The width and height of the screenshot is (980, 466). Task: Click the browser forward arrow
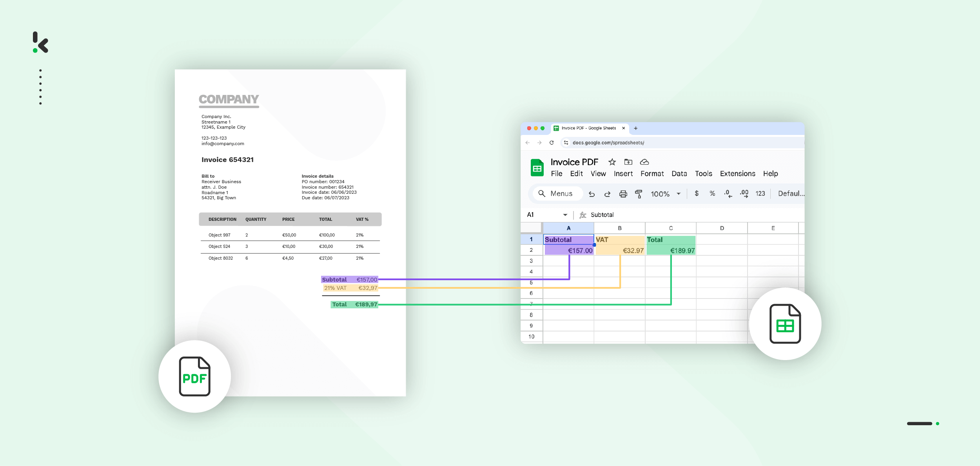[x=539, y=143]
